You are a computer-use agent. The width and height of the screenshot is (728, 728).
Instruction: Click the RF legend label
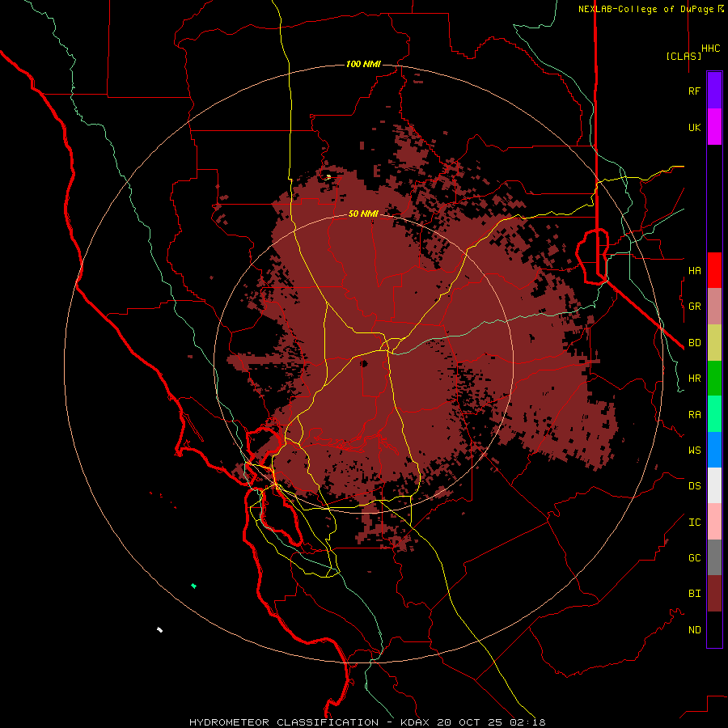pyautogui.click(x=694, y=91)
